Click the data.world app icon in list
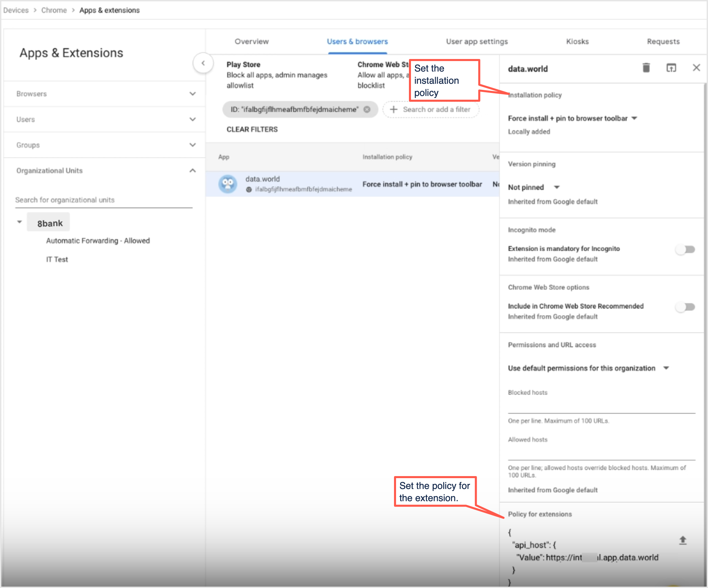Viewport: 708px width, 588px height. coord(228,184)
